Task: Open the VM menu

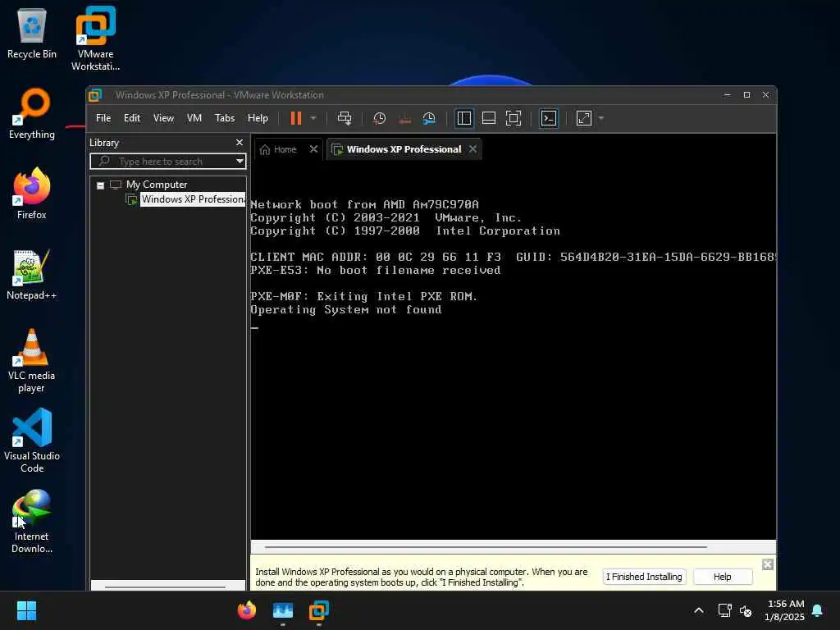Action: (x=194, y=118)
